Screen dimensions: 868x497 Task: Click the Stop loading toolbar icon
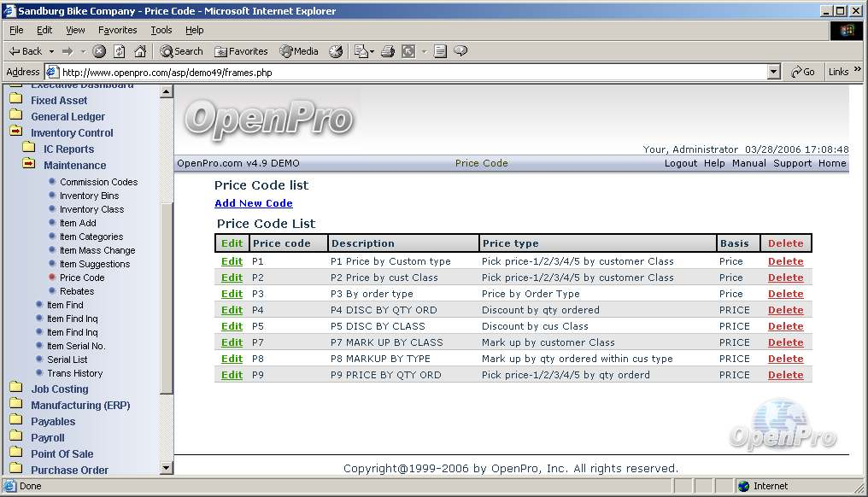click(99, 51)
